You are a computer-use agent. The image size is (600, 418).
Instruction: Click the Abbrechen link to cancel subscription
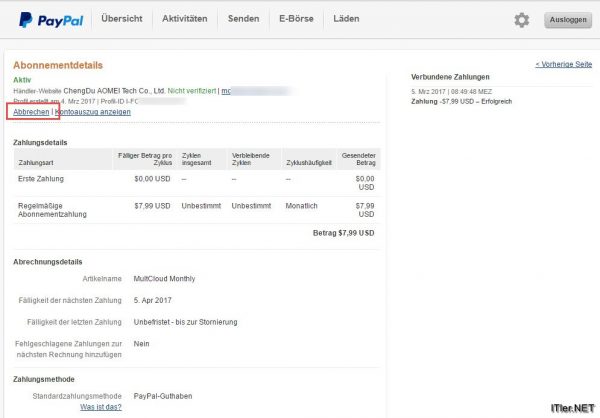[31, 112]
